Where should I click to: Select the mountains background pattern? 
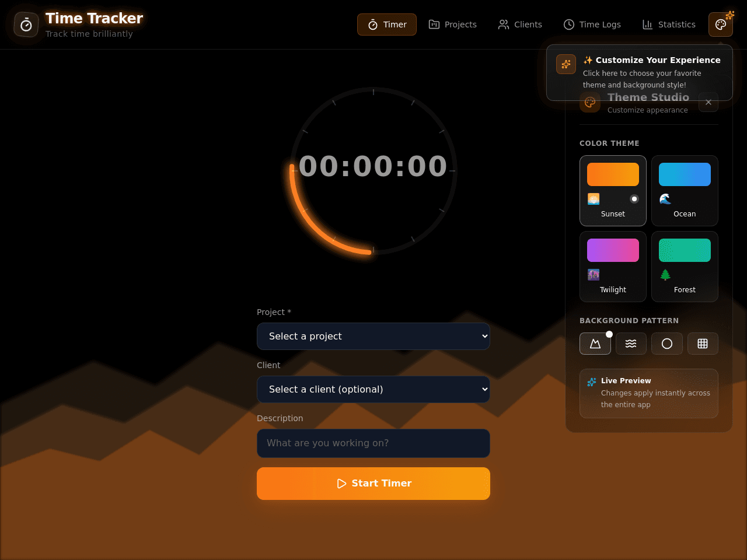pyautogui.click(x=595, y=344)
